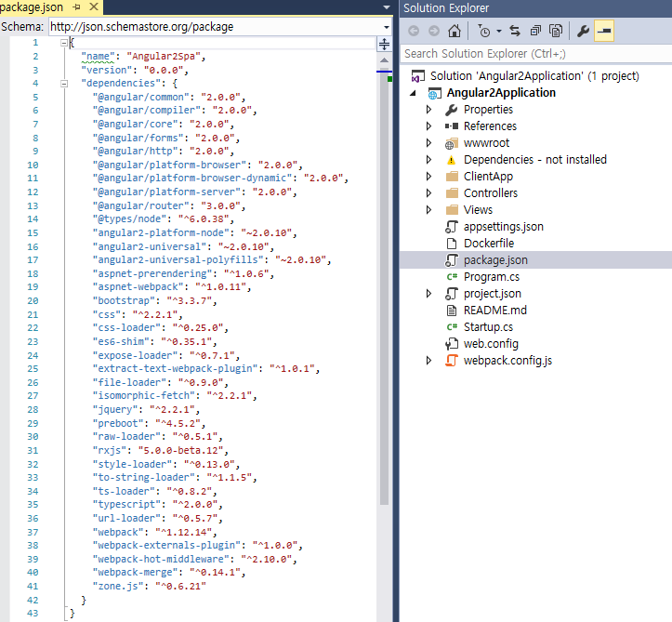672x622 pixels.
Task: Click the pin icon on package.json tab
Action: [77, 7]
